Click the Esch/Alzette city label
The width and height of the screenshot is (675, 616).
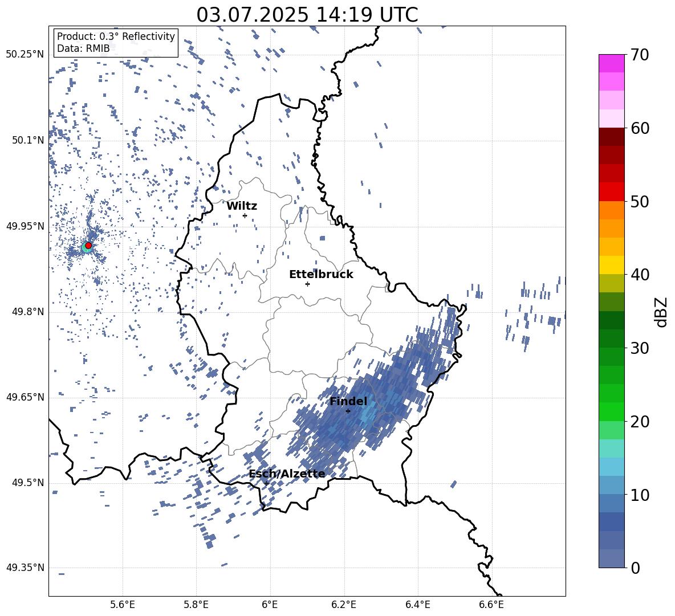(x=287, y=474)
